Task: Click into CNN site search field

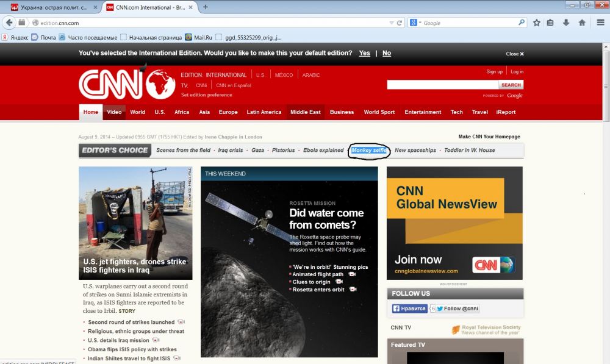Action: [x=443, y=85]
